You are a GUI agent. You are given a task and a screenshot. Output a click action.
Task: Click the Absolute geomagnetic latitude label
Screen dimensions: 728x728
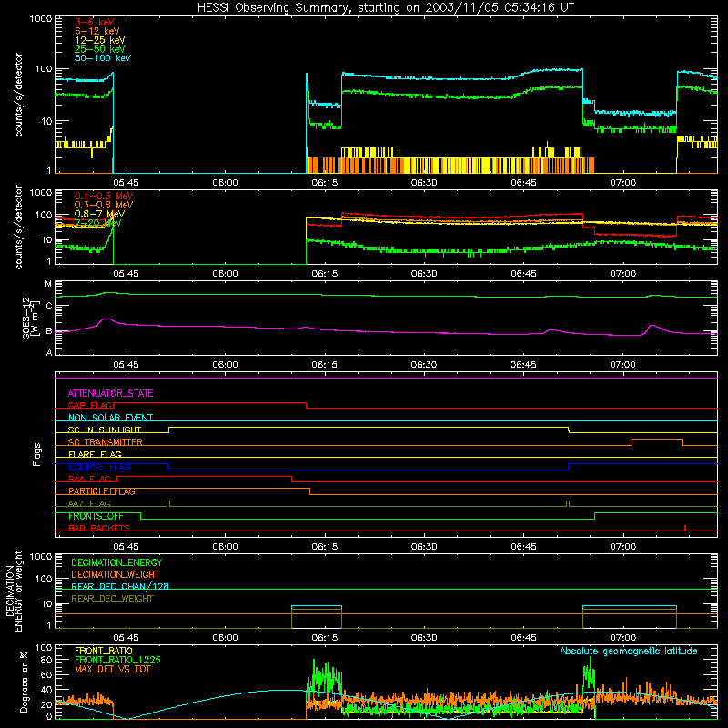(629, 652)
